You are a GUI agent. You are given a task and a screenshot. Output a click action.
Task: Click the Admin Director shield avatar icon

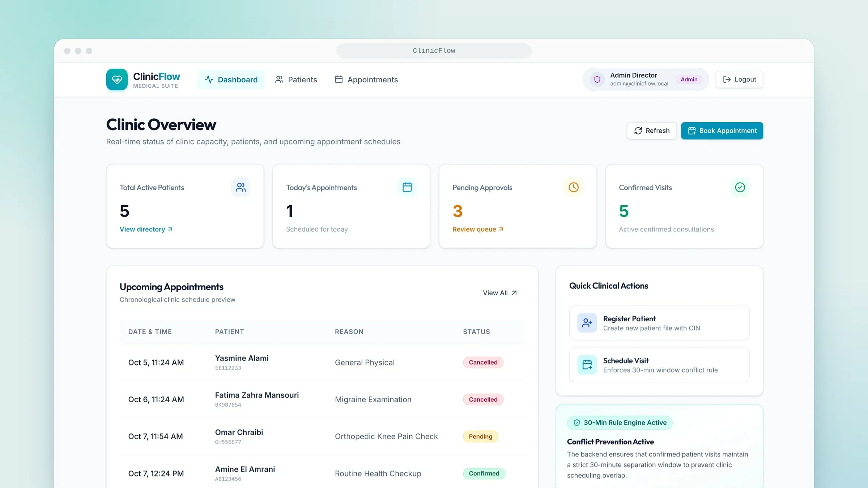597,80
